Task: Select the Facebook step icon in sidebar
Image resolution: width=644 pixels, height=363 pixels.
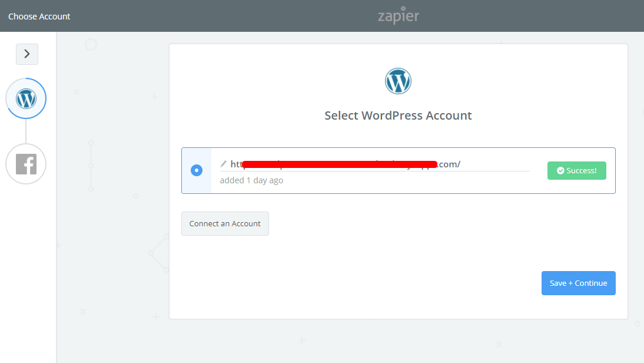Action: (x=26, y=164)
